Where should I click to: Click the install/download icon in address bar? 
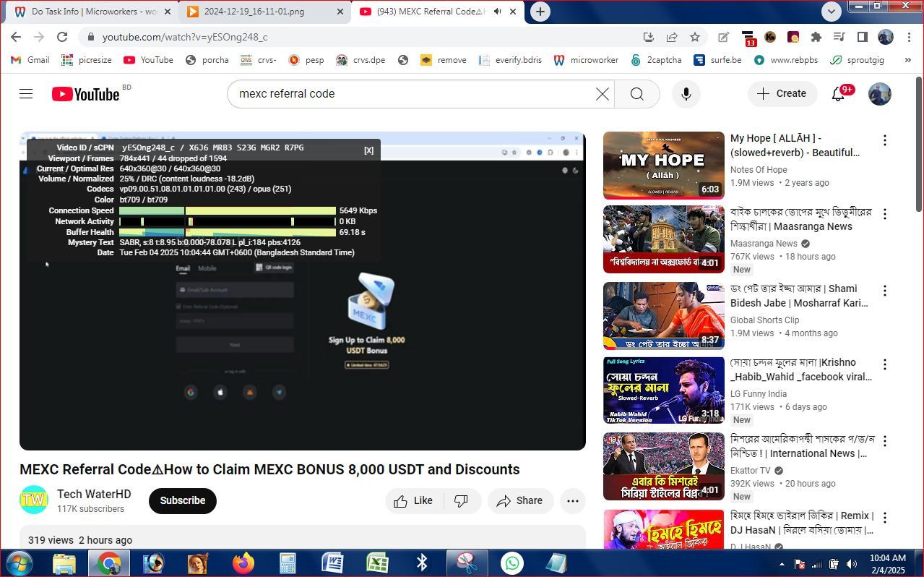click(648, 37)
